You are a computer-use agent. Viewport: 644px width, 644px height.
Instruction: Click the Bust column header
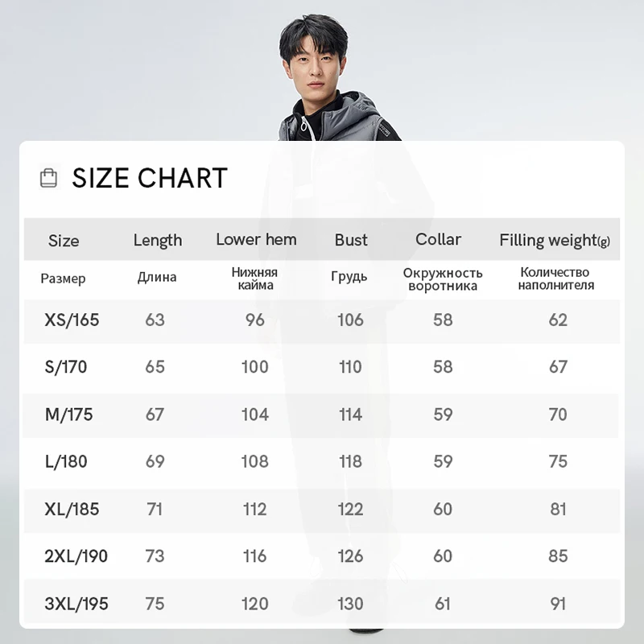[351, 240]
